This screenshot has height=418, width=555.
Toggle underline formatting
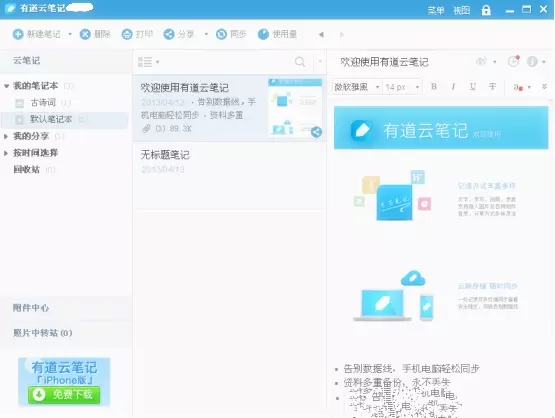click(473, 87)
